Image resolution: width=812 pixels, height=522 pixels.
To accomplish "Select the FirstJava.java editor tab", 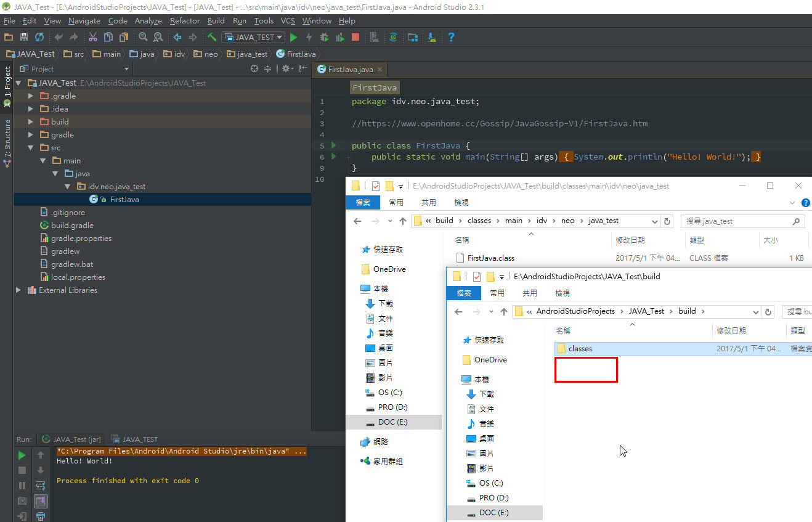I will (351, 70).
